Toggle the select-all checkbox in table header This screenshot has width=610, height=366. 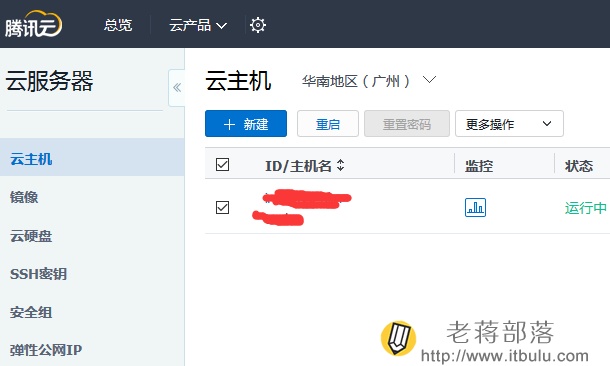(x=223, y=165)
